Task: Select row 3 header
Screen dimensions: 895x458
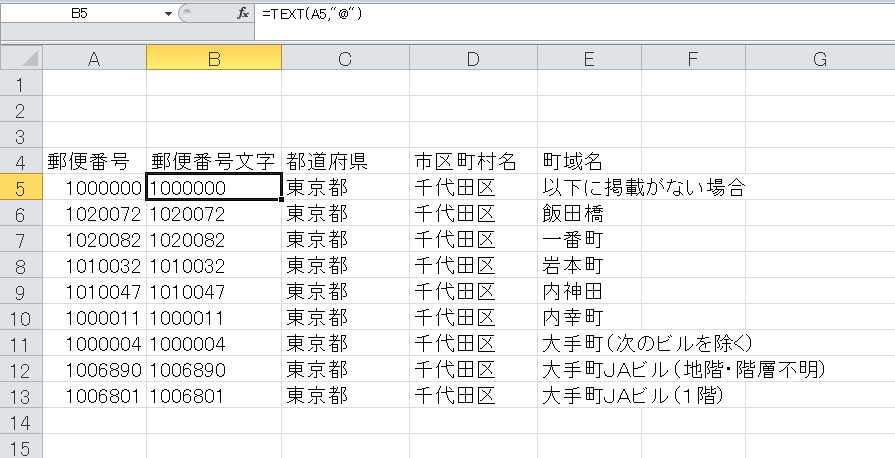Action: tap(21, 136)
